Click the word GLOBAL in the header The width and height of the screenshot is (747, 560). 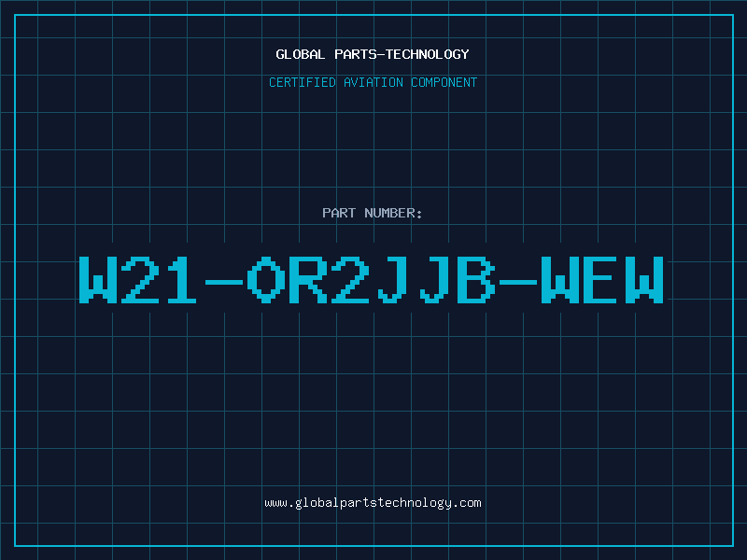(x=300, y=54)
